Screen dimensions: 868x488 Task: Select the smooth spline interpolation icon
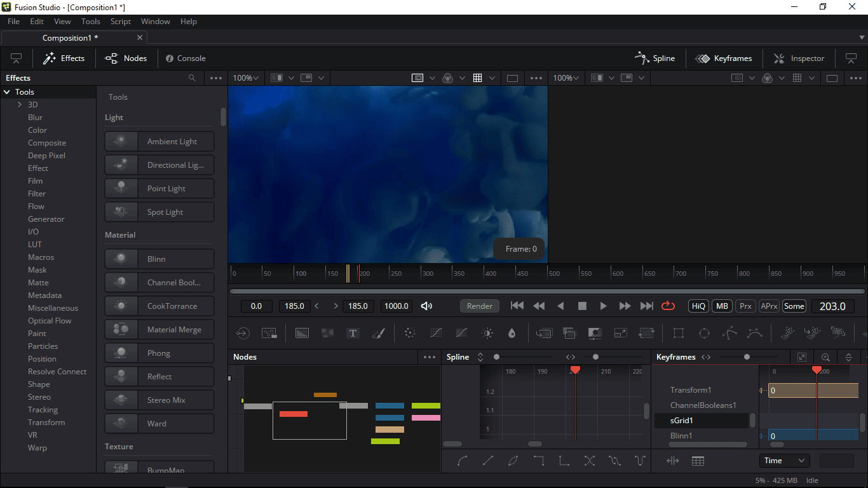(x=462, y=461)
